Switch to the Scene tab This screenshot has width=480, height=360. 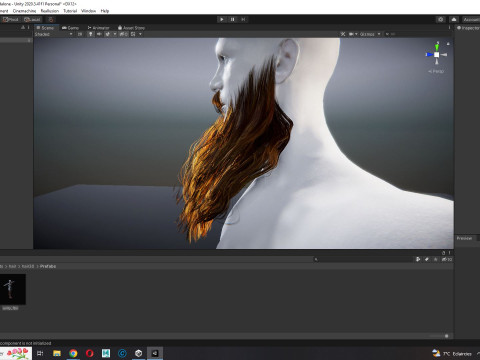45,28
